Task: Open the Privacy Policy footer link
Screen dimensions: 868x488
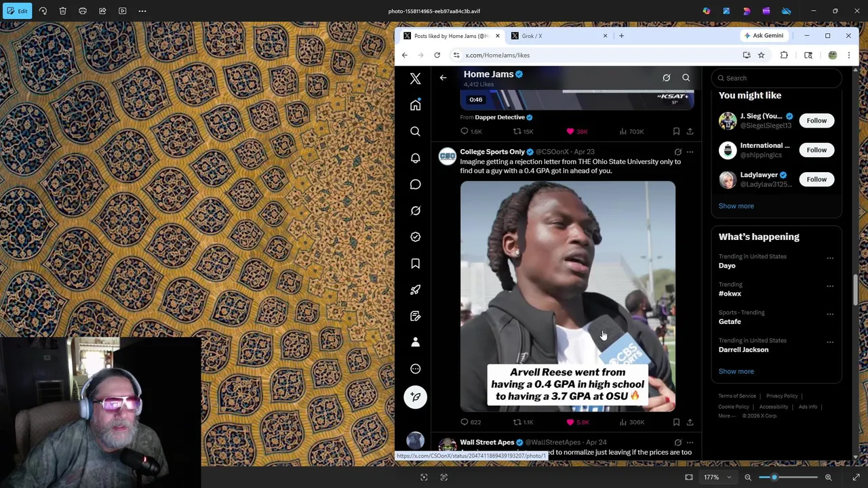Action: click(782, 396)
